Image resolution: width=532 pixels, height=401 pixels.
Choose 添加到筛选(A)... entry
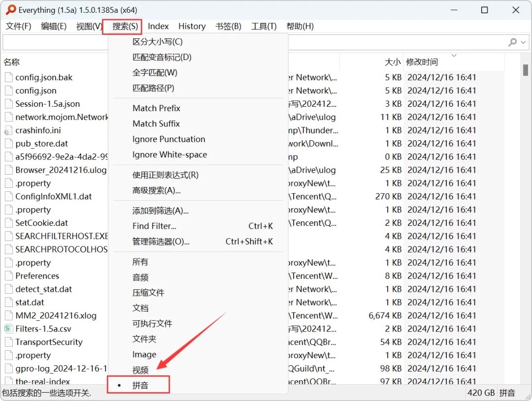coord(199,211)
